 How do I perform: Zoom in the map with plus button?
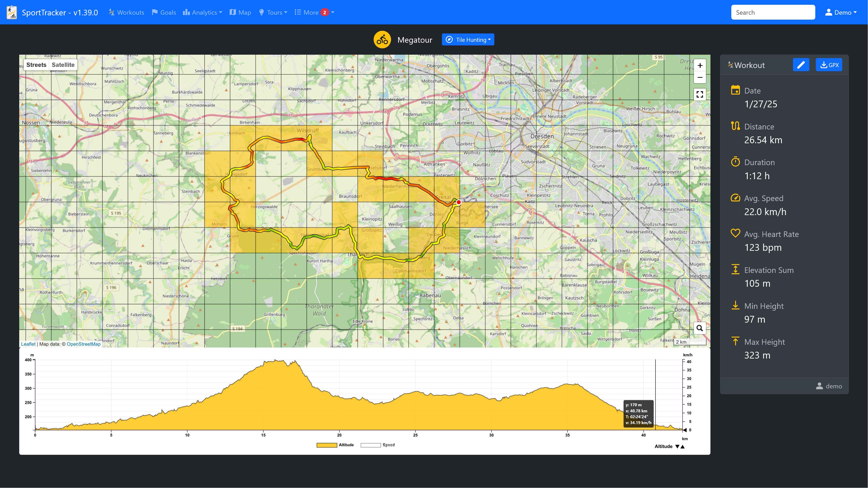click(x=700, y=65)
